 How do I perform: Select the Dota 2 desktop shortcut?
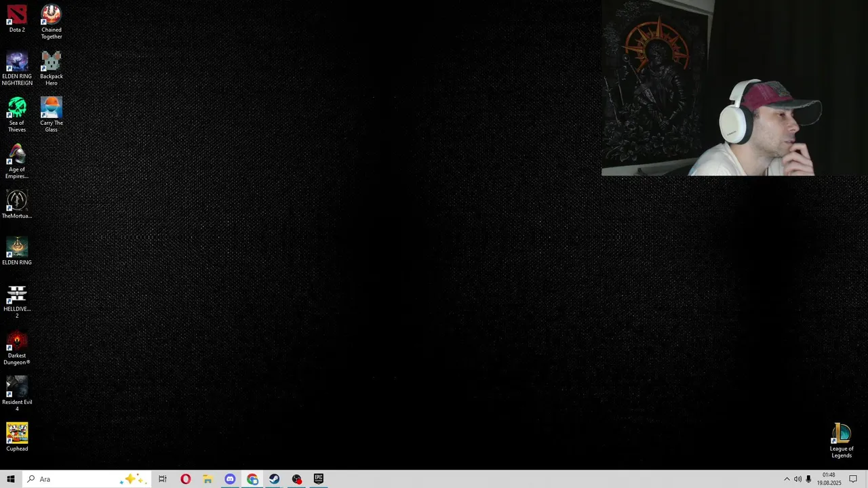click(x=17, y=19)
